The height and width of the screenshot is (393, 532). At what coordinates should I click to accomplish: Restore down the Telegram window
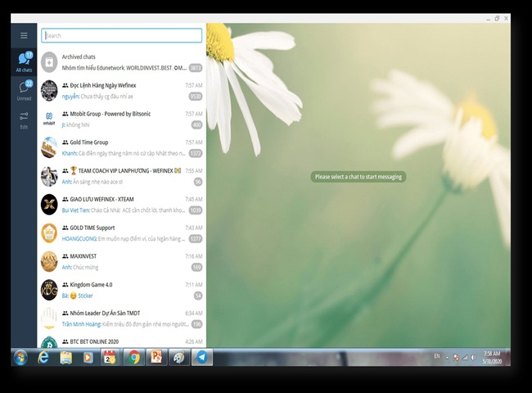point(497,18)
